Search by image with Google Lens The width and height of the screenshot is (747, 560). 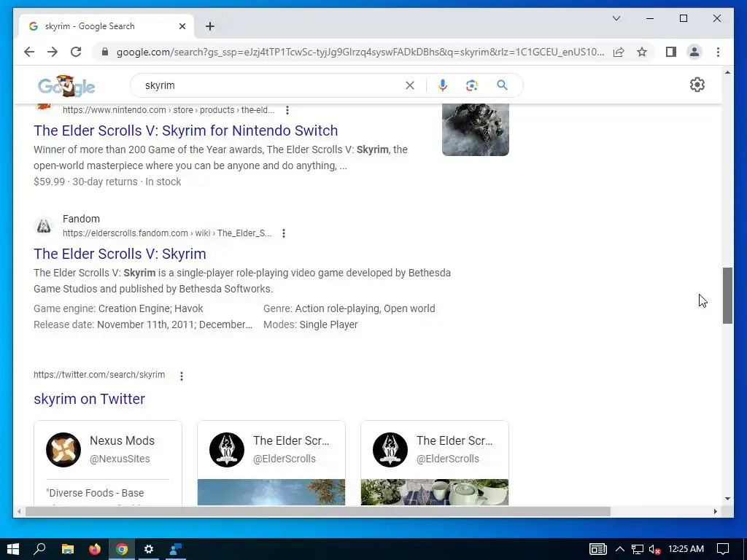point(472,85)
